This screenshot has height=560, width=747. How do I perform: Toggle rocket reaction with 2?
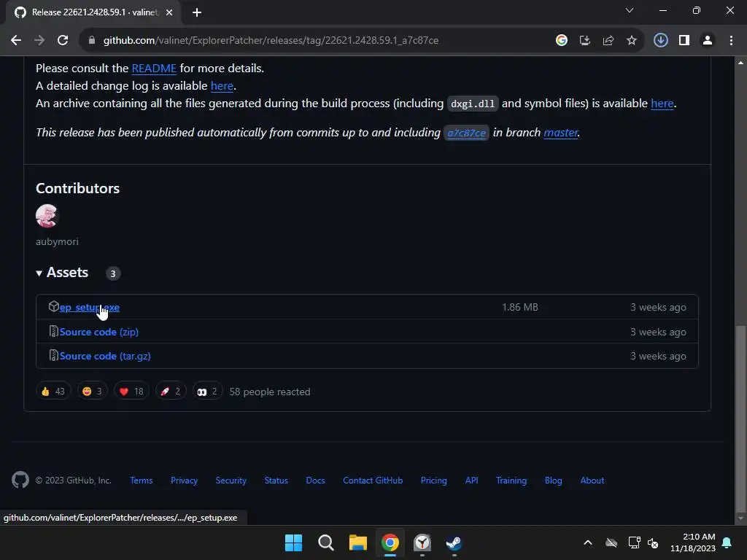click(x=171, y=392)
